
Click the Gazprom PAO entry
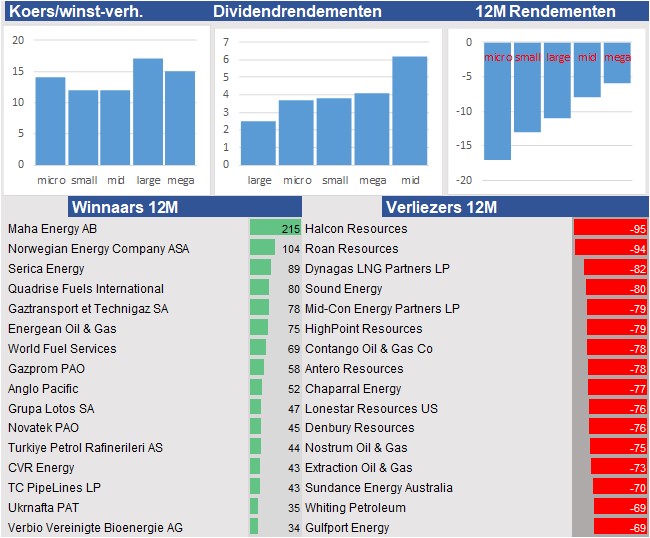pos(46,369)
